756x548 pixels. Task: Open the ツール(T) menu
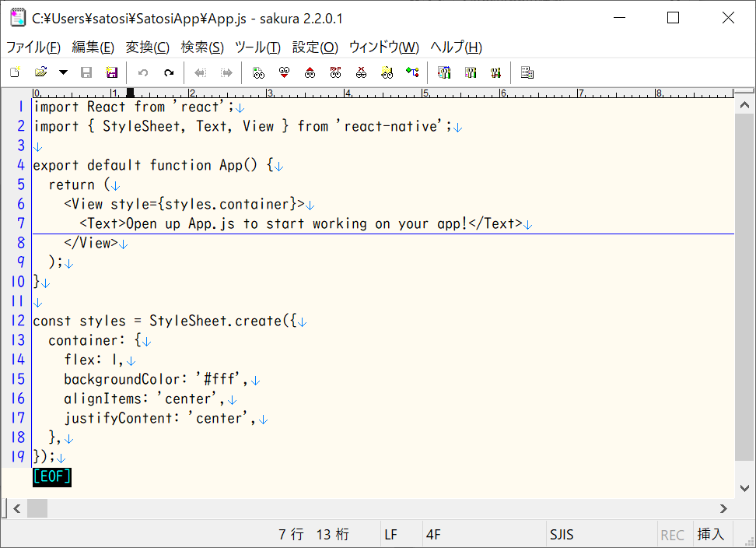point(258,47)
